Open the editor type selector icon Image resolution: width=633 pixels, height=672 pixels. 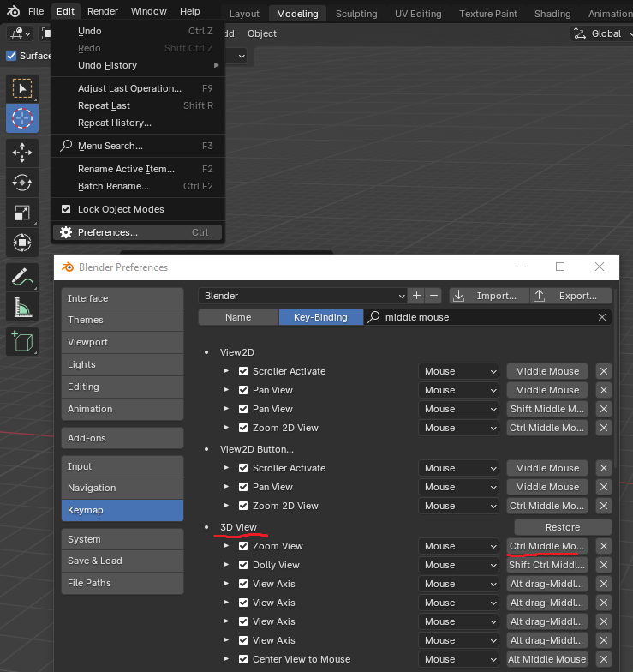click(21, 33)
